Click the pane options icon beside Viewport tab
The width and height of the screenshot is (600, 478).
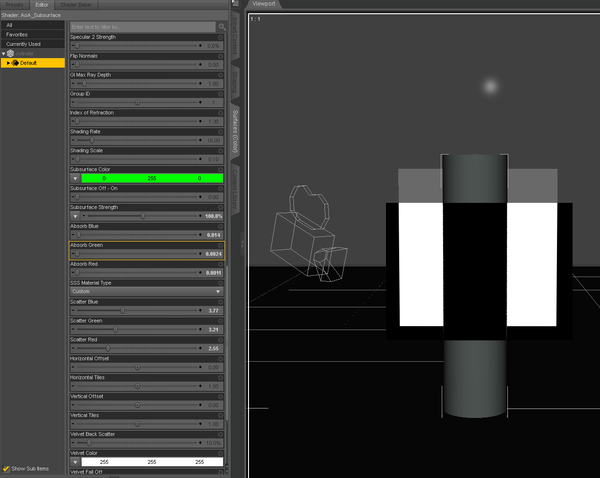236,3
